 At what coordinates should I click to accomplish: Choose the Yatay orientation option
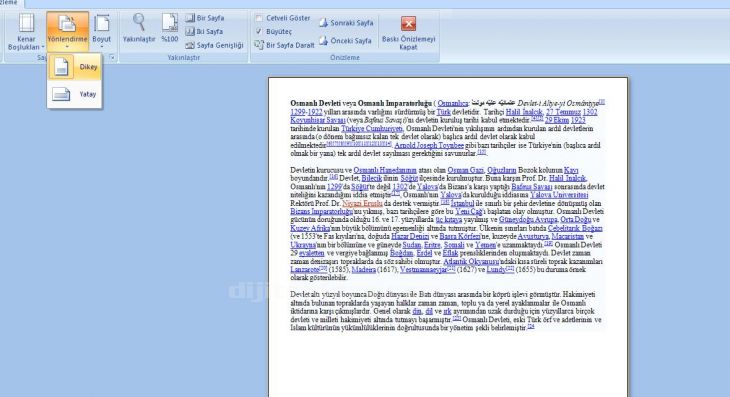74,94
